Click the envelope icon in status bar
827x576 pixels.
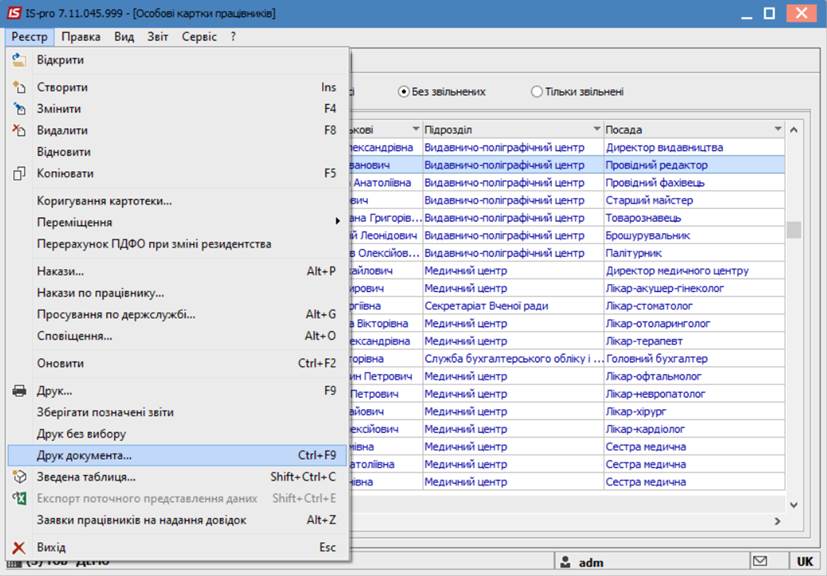tap(760, 561)
